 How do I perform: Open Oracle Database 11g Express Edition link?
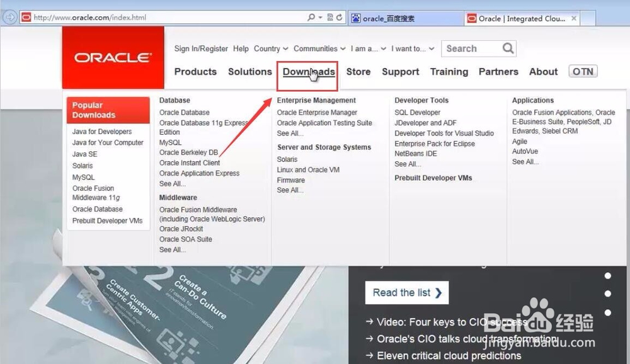pos(203,127)
